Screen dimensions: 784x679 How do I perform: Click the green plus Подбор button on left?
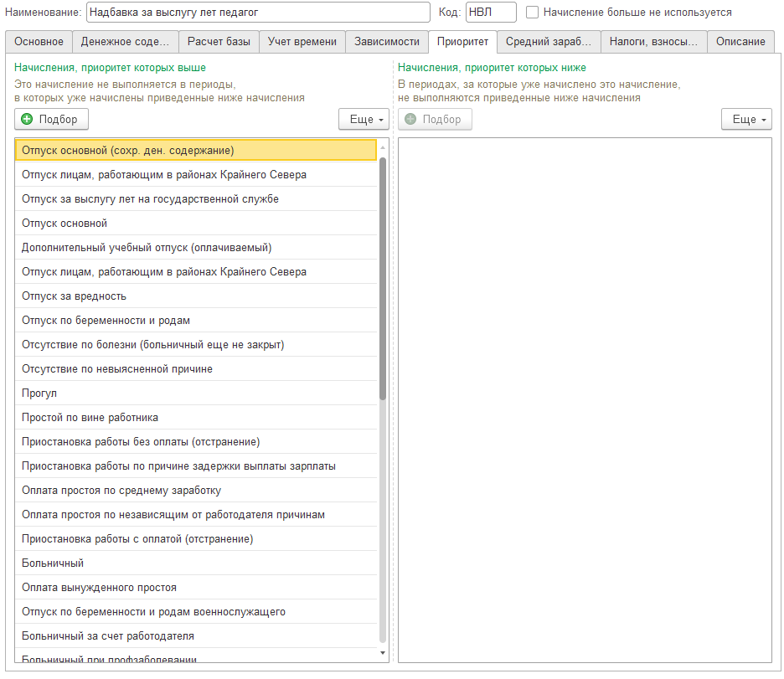tap(51, 120)
